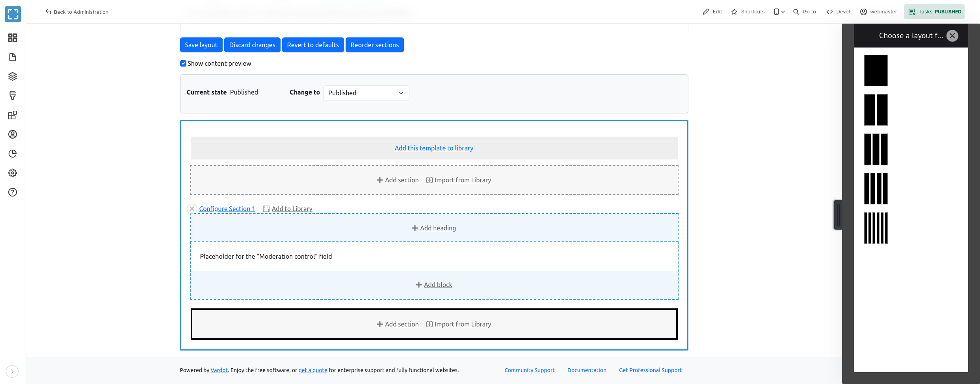Open the Configuration gear icon
This screenshot has width=980, height=384.
tap(13, 173)
